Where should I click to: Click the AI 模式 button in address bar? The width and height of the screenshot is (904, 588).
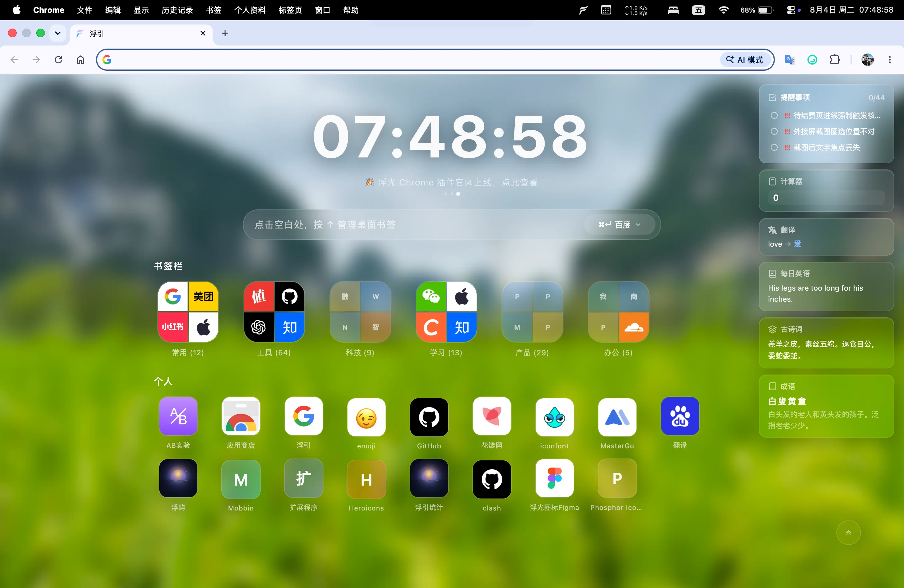[x=745, y=60]
